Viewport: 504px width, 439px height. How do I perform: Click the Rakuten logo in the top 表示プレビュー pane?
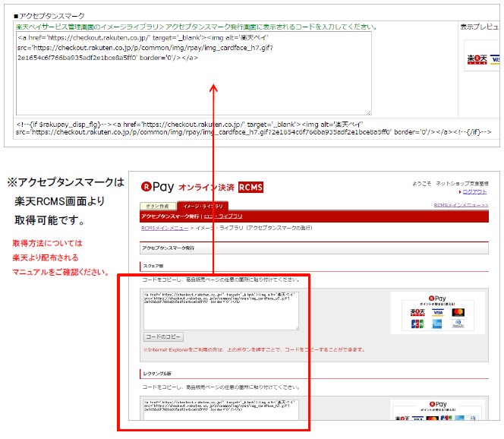coord(477,59)
